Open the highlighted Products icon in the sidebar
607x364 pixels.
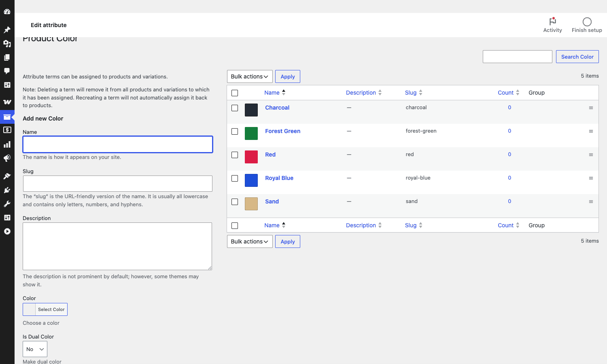(7, 117)
